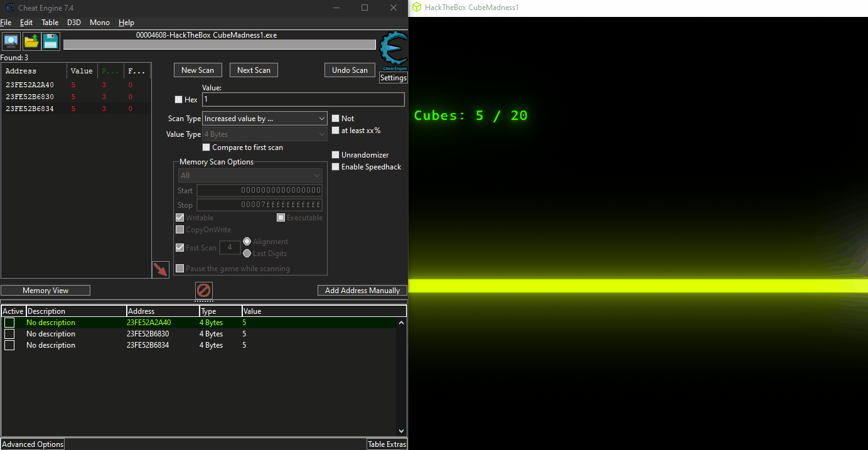This screenshot has width=868, height=450.
Task: Enable the 'at least xx%' checkbox
Action: point(336,131)
